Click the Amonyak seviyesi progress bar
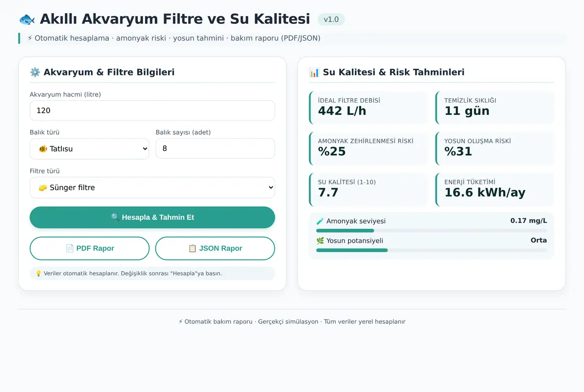 [x=432, y=231]
